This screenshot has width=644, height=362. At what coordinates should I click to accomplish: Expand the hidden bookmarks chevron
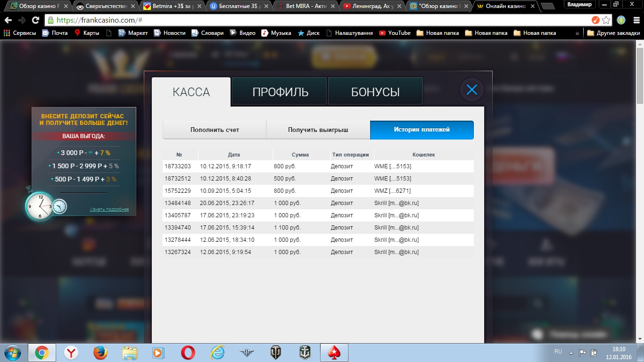[x=578, y=33]
